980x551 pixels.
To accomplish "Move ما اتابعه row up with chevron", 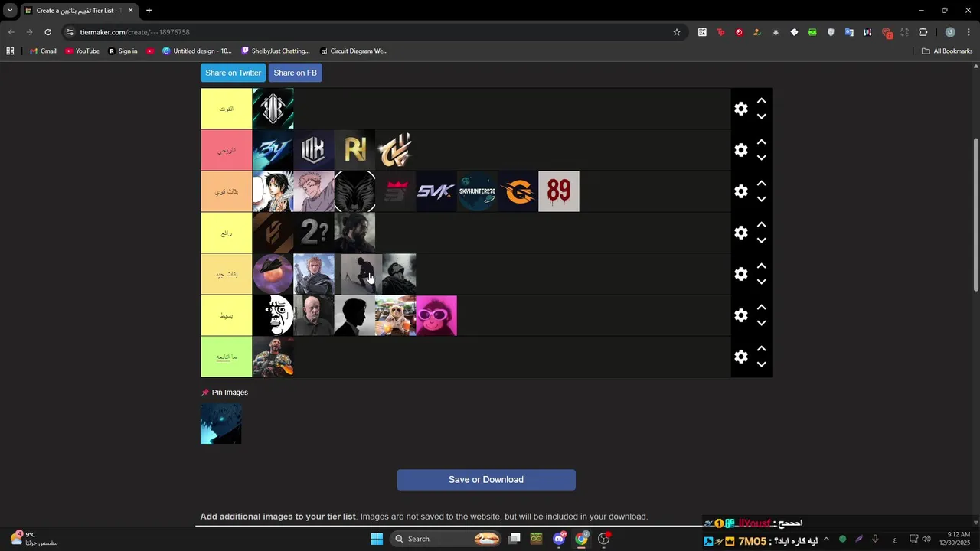I will pyautogui.click(x=761, y=349).
